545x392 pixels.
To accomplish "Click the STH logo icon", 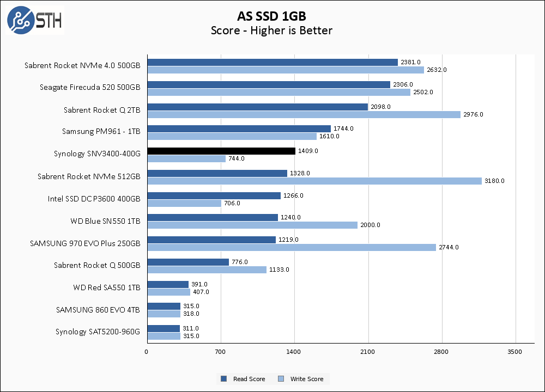I will [x=35, y=20].
